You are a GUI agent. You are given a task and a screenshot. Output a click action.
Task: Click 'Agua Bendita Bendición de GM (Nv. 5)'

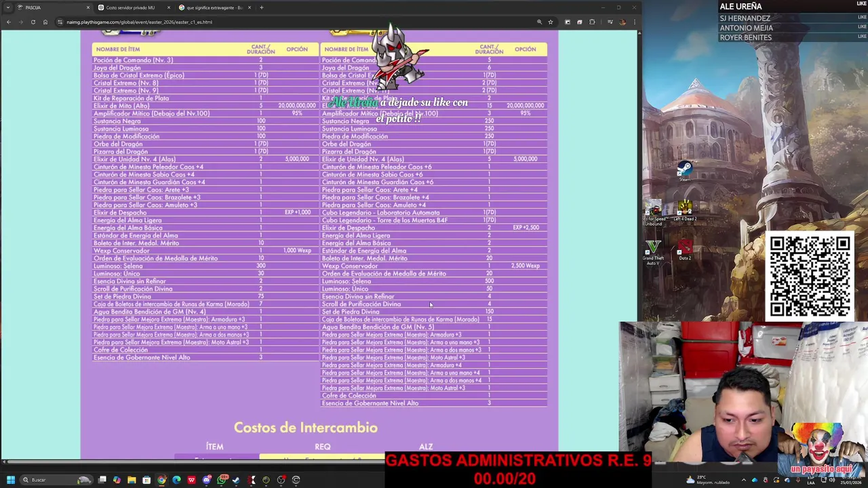click(x=378, y=327)
